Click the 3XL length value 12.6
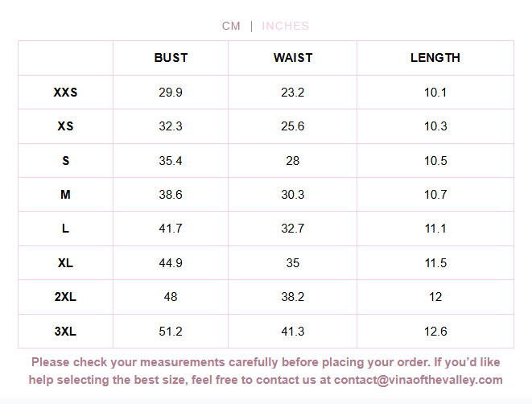 coord(435,332)
